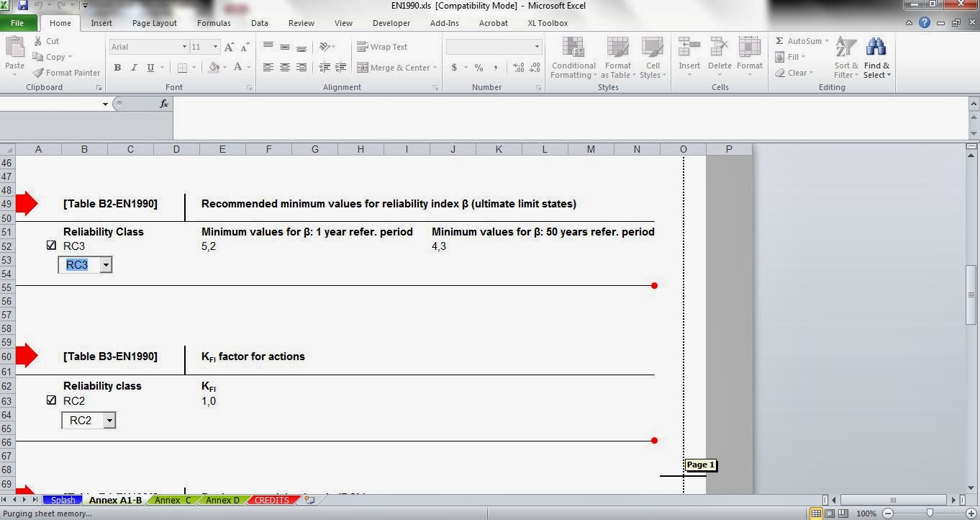Open the number format dropdown
The image size is (980, 520).
coord(537,47)
